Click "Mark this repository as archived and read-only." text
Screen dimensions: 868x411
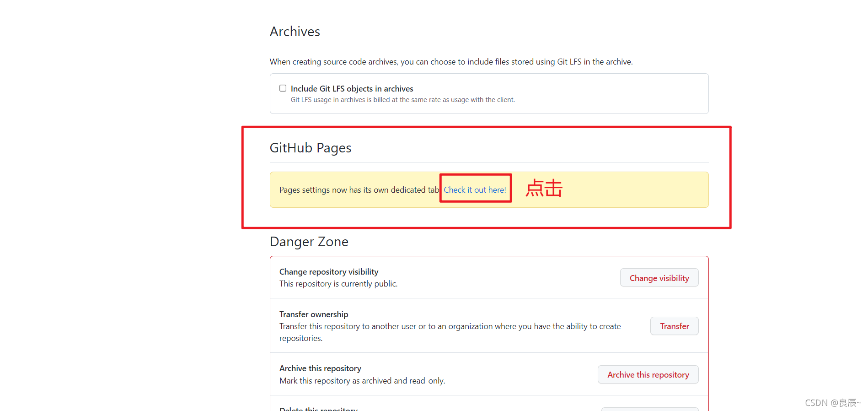click(x=362, y=381)
